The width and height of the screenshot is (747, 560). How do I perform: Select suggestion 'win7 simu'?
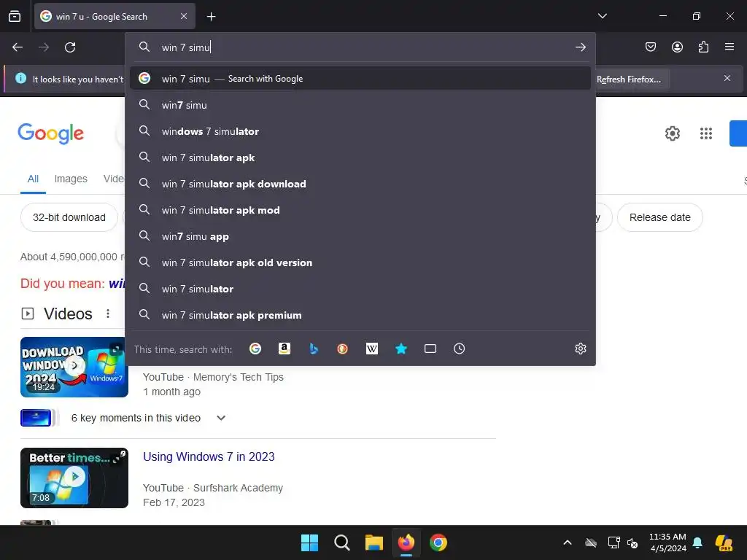click(x=360, y=105)
